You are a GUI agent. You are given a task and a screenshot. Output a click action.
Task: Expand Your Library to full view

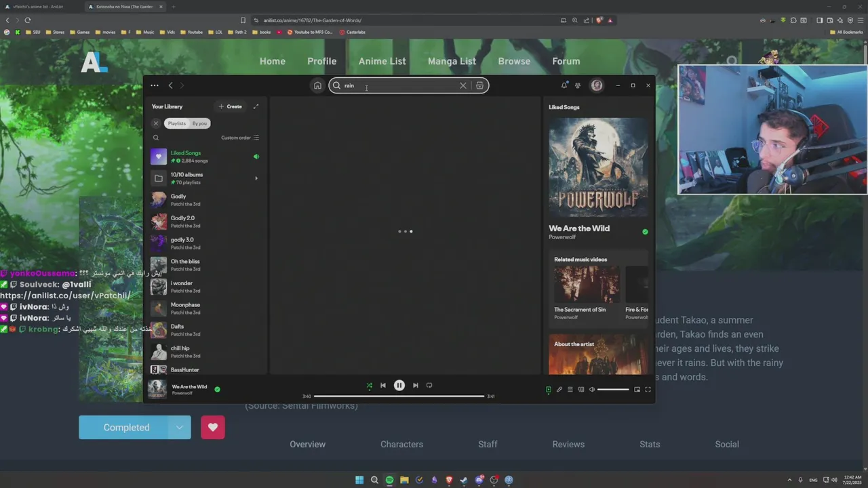pyautogui.click(x=256, y=106)
